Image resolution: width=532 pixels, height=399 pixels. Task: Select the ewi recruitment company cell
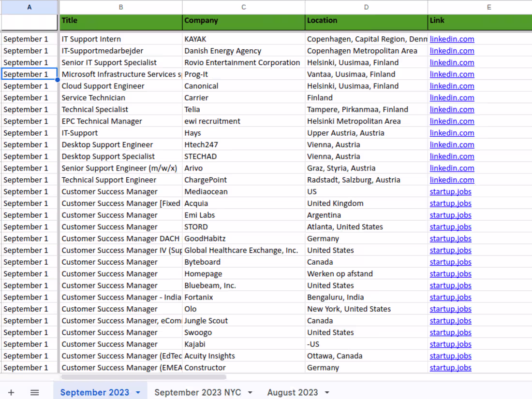[x=244, y=121]
